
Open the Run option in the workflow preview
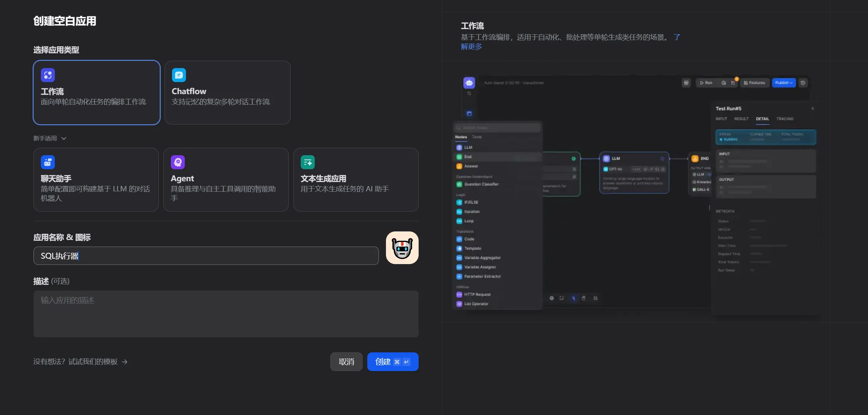tap(706, 83)
